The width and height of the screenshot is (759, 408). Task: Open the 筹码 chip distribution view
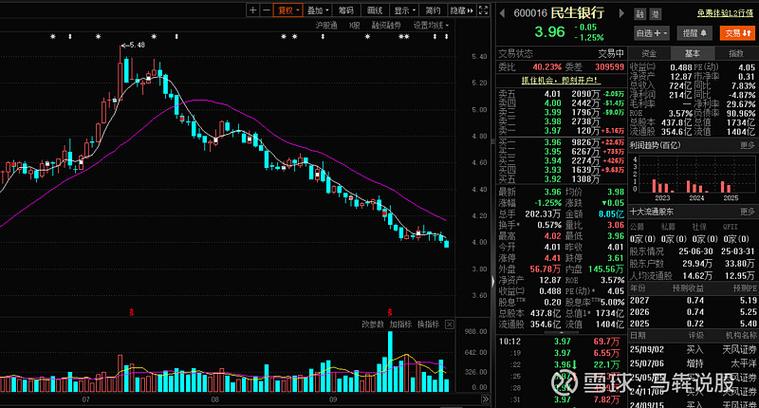tap(346, 10)
